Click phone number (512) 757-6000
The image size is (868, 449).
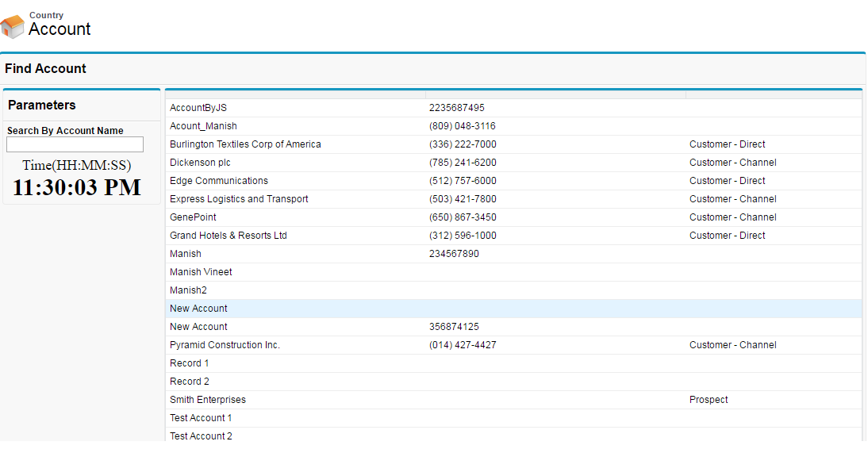[x=463, y=181]
